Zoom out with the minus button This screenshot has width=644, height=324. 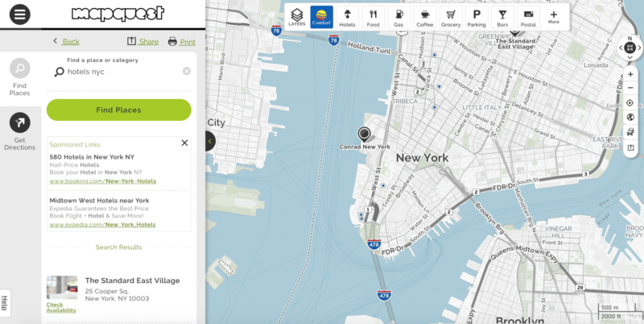[630, 88]
